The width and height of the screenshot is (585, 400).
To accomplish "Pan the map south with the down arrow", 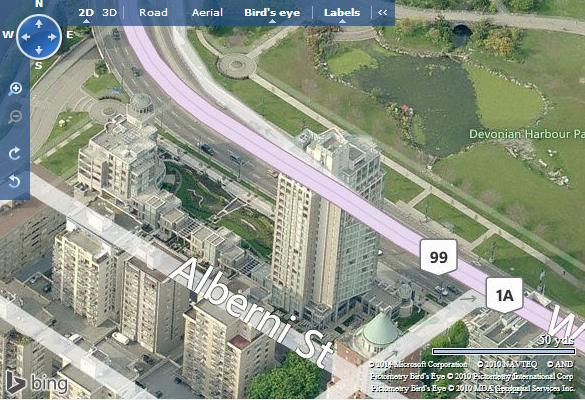I will click(x=39, y=50).
